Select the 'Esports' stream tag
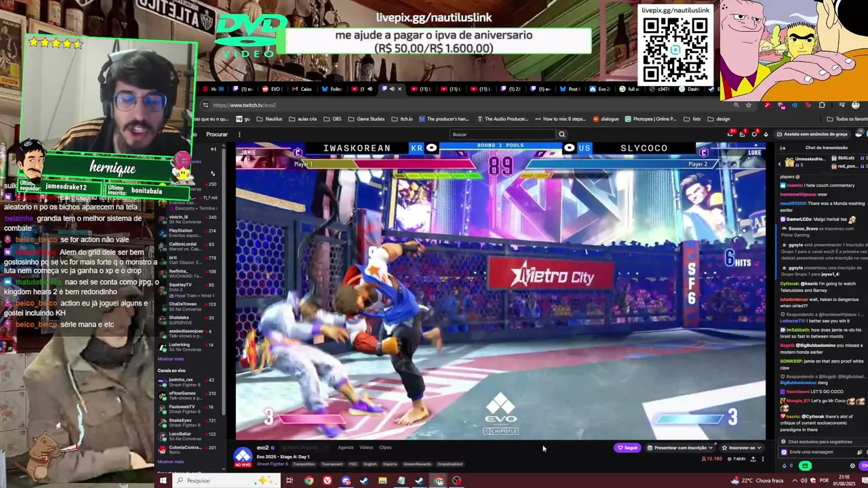This screenshot has height=488, width=868. pyautogui.click(x=390, y=464)
